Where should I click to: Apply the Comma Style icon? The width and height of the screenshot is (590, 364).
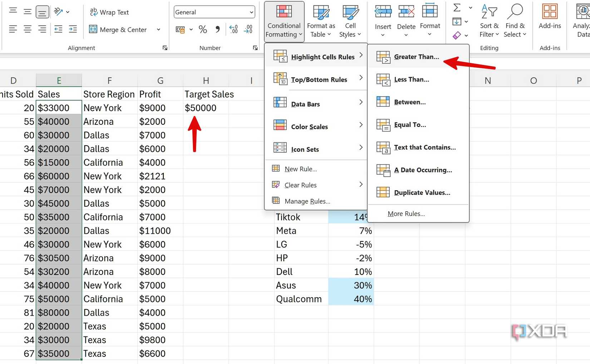point(217,30)
